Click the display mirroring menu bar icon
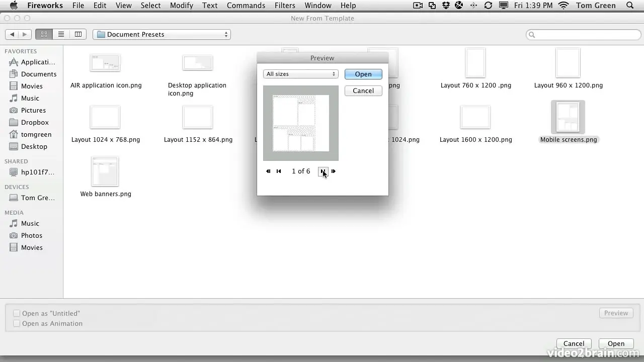The width and height of the screenshot is (644, 362). pyautogui.click(x=503, y=6)
